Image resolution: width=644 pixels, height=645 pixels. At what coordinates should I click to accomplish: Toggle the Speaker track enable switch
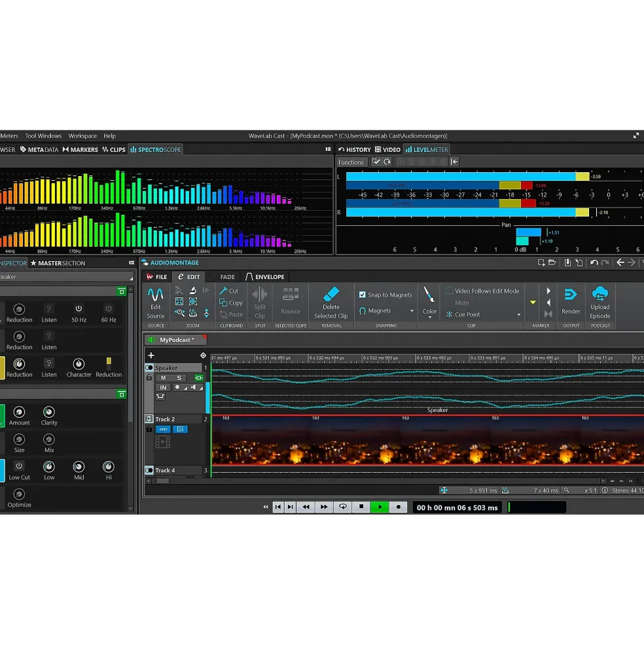[x=149, y=368]
